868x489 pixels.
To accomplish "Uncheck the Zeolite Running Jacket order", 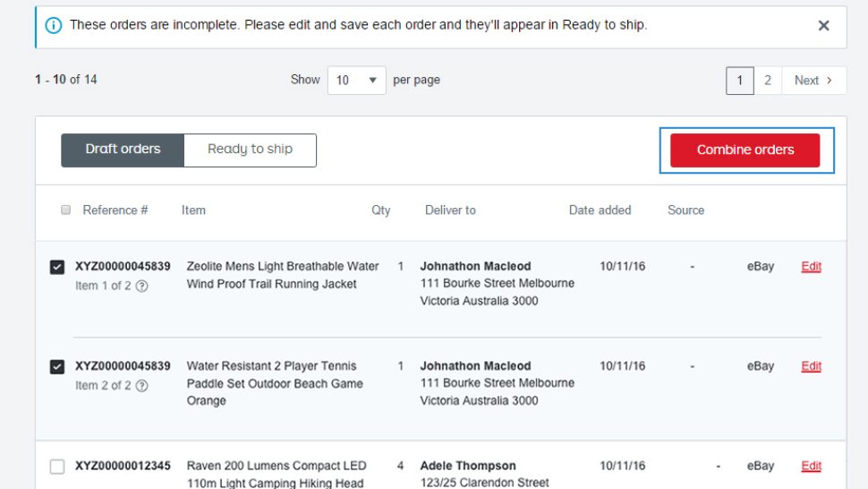I will (57, 267).
